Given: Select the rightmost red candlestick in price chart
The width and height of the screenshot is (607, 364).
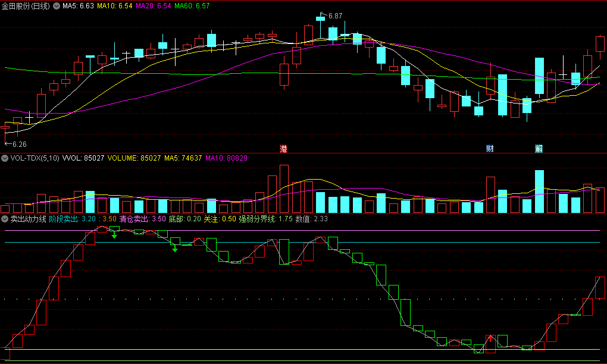Looking at the screenshot, I should (600, 43).
